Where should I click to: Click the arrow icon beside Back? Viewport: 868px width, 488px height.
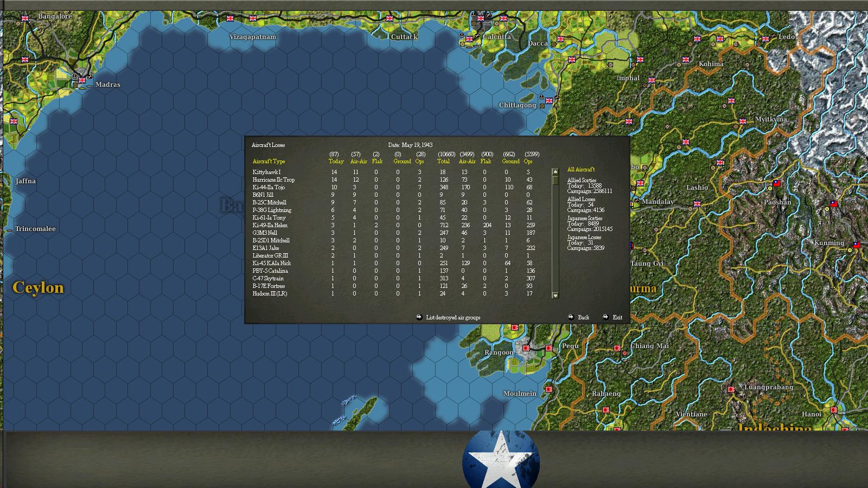[x=571, y=317]
